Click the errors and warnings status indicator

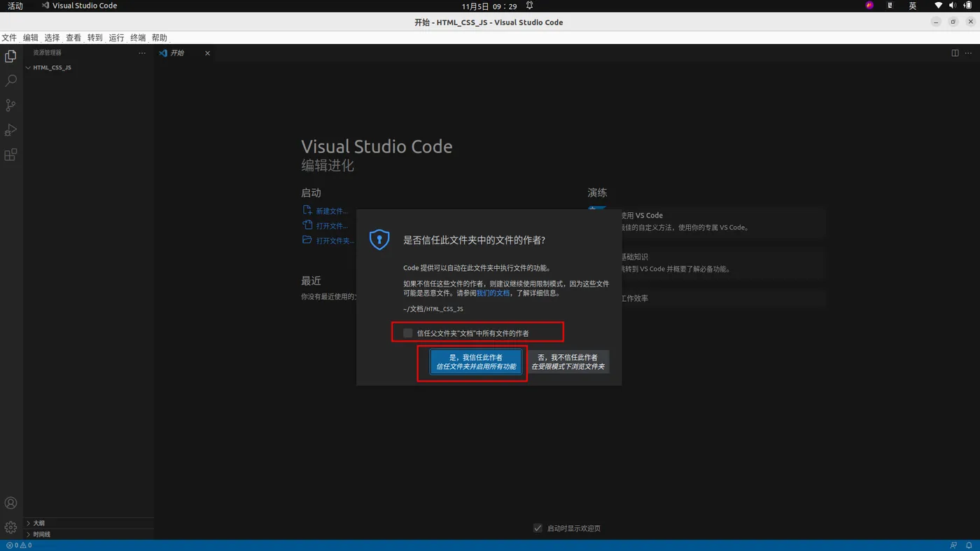tap(18, 545)
